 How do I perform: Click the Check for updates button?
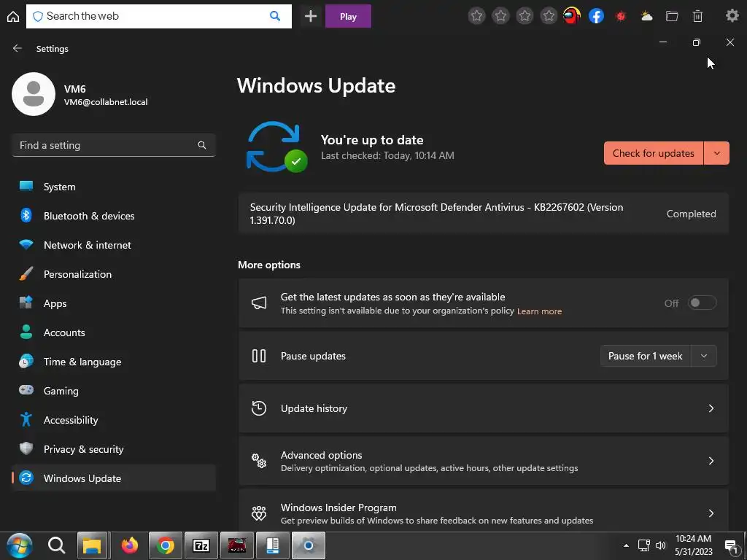tap(654, 153)
